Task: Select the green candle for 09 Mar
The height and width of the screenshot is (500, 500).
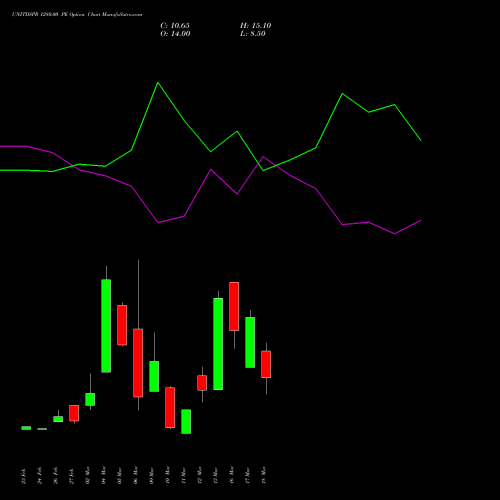Action: coord(154,376)
